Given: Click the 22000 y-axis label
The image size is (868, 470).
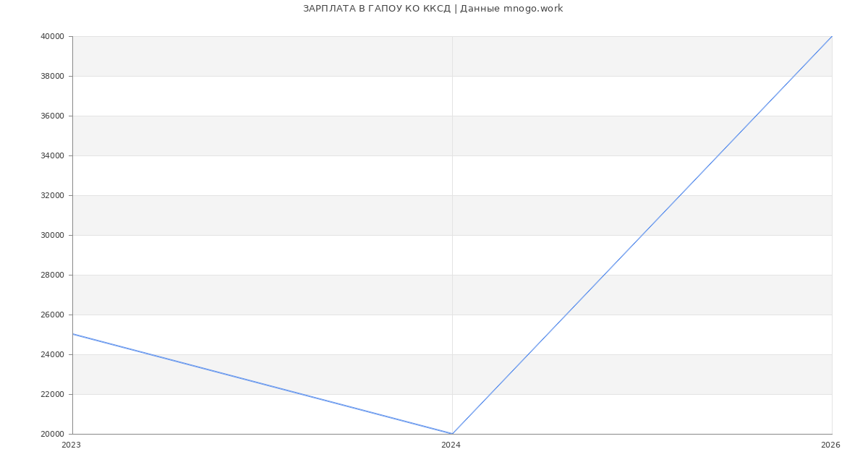Looking at the screenshot, I should click(x=51, y=394).
